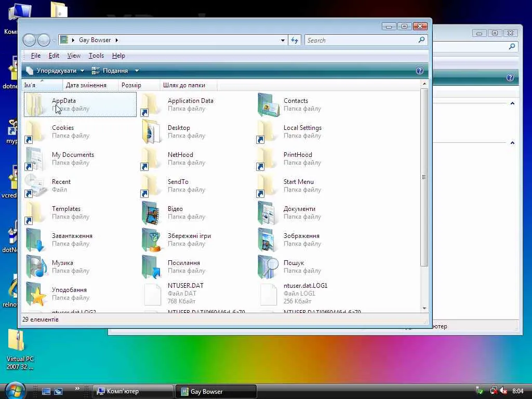
Task: Open the Desktop folder icon
Action: [x=151, y=131]
